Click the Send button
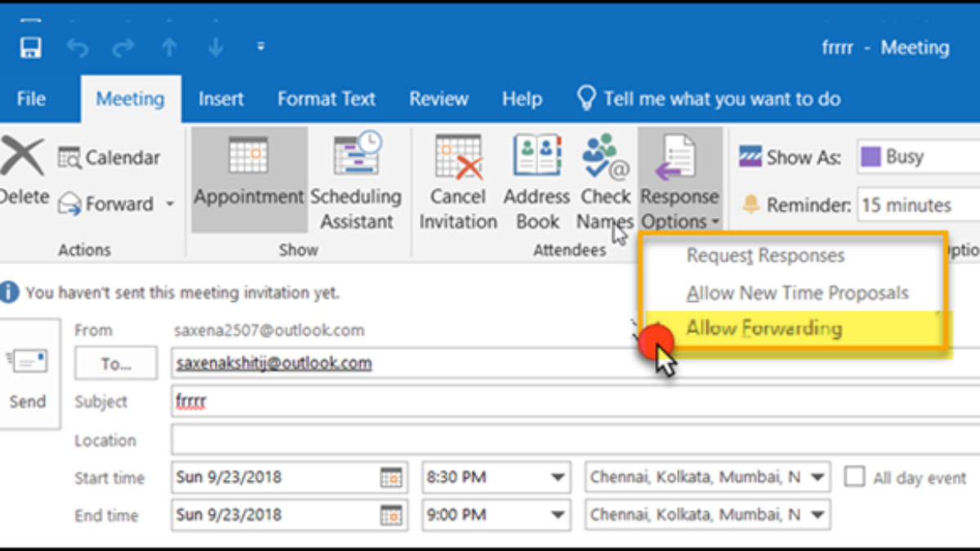980x551 pixels. 28,374
